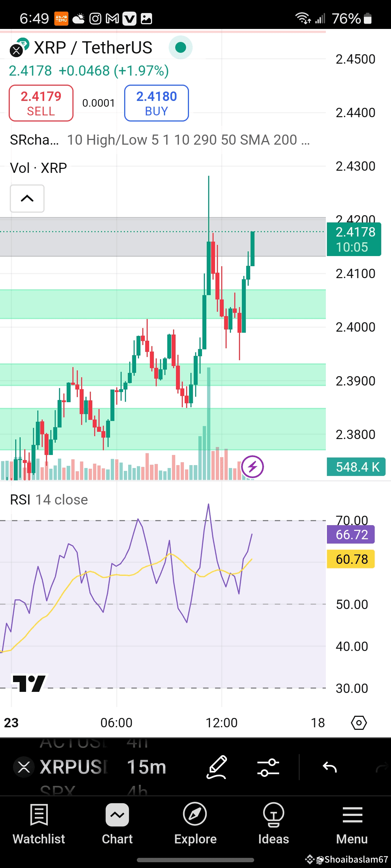
Task: Change the 15m timeframe selector
Action: (x=147, y=767)
